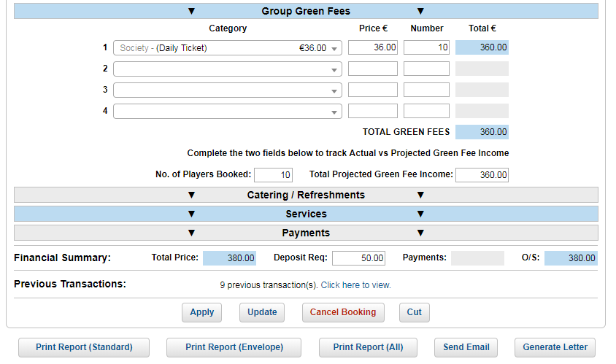
Task: Click the empty Payments summary field
Action: coord(478,258)
